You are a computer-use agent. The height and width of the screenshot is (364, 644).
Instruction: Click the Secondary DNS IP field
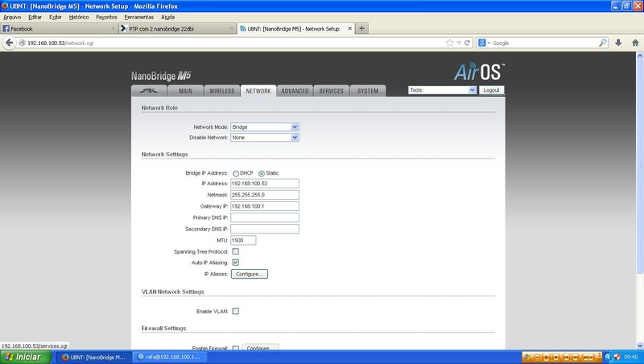pos(265,229)
